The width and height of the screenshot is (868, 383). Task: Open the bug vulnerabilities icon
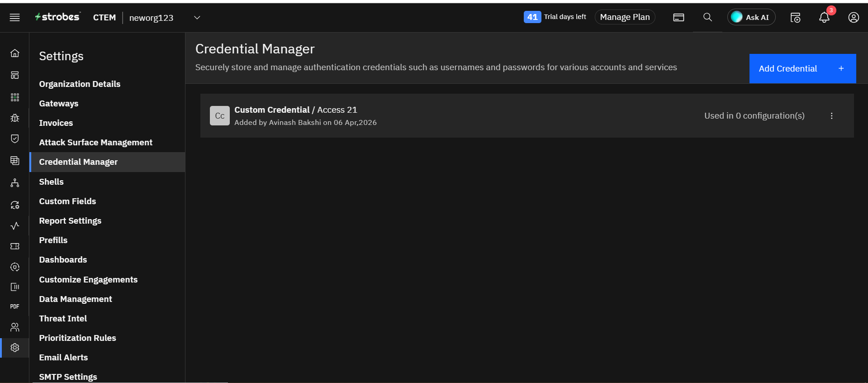(x=15, y=118)
